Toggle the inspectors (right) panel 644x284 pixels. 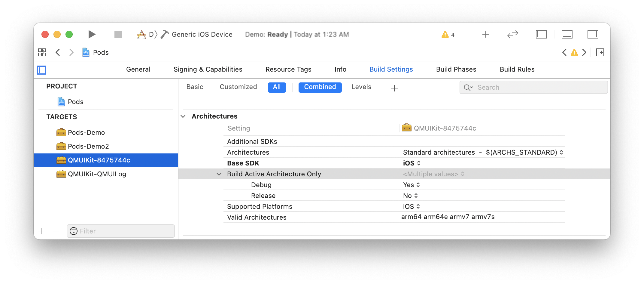tap(593, 34)
